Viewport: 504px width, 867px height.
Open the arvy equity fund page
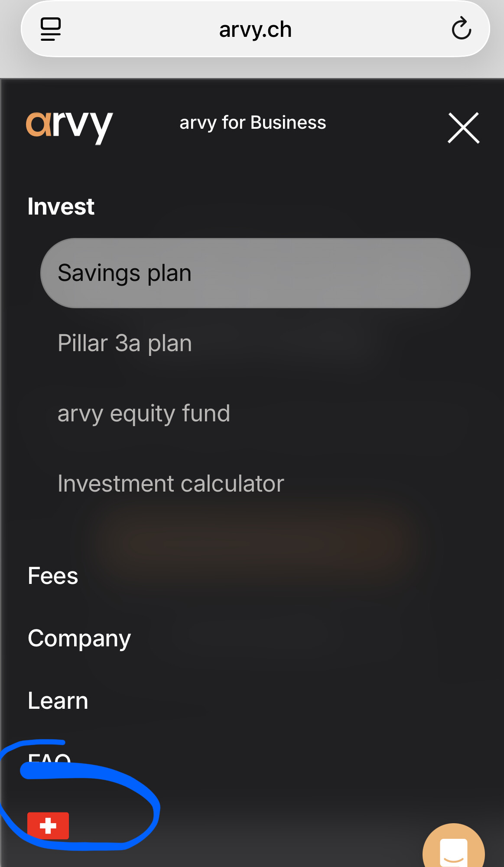144,414
